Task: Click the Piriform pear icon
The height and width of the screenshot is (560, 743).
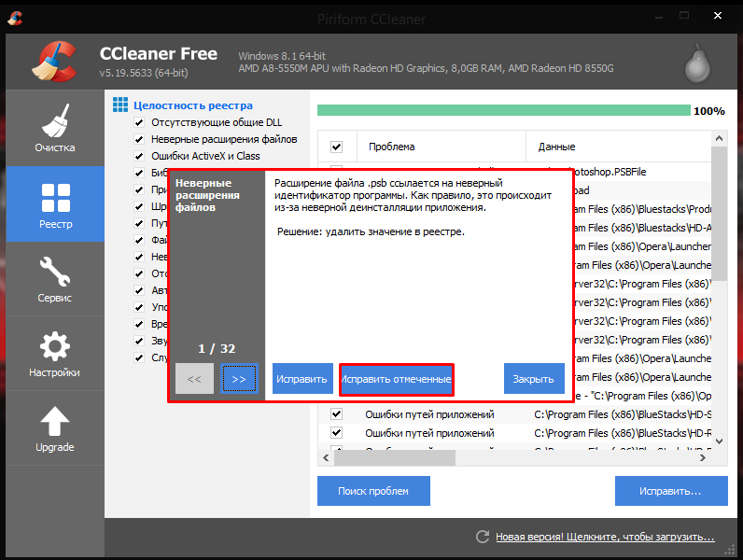Action: coord(694,63)
